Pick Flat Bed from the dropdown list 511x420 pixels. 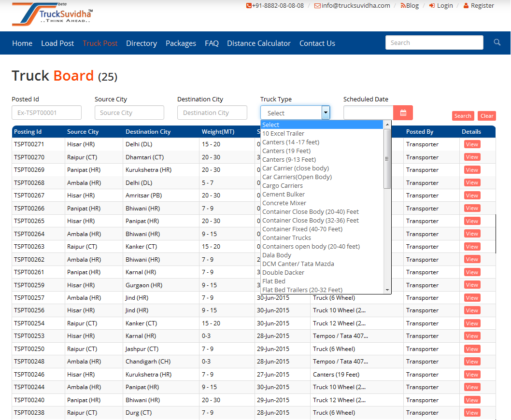tap(274, 281)
